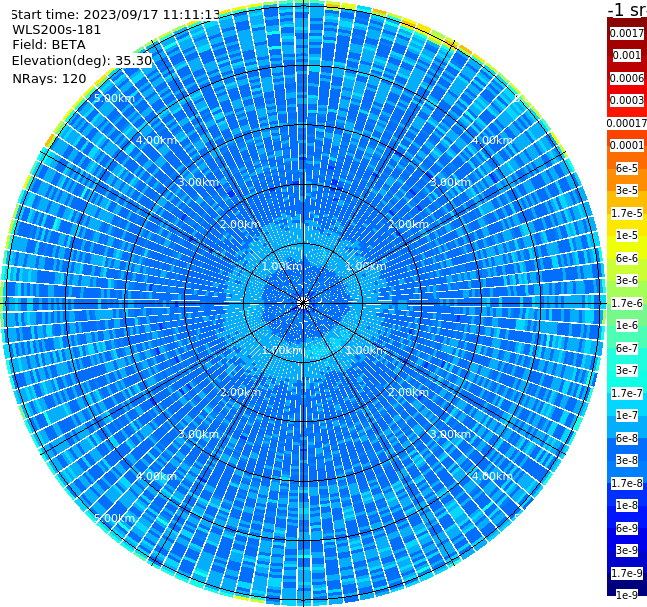The width and height of the screenshot is (647, 607).
Task: Click the 0.0017 colorbar label
Action: [x=627, y=33]
